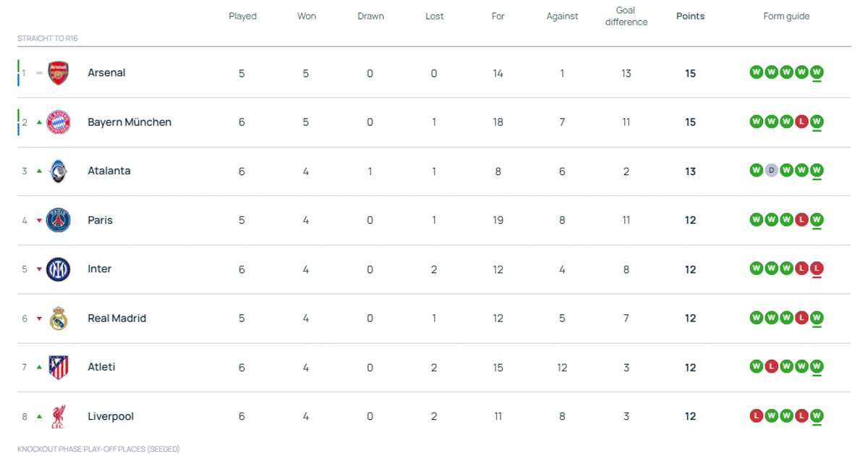This screenshot has height=456, width=868.
Task: Click the Atleti club crest
Action: tap(58, 368)
